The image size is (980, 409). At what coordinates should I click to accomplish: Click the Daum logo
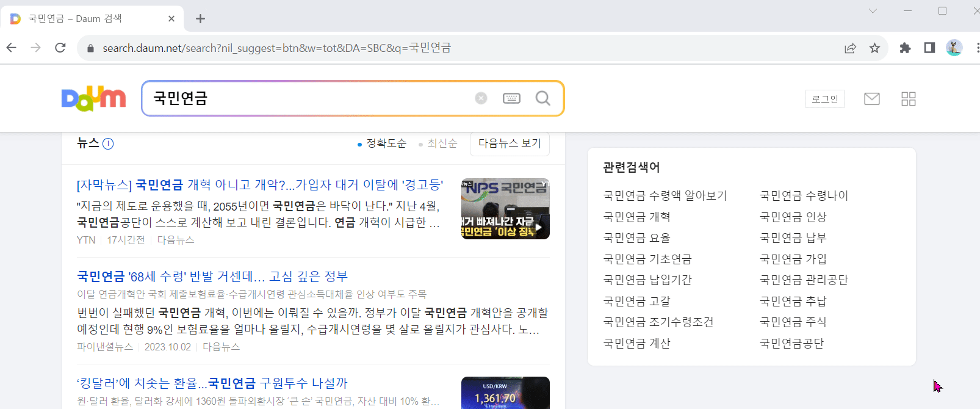(x=93, y=98)
